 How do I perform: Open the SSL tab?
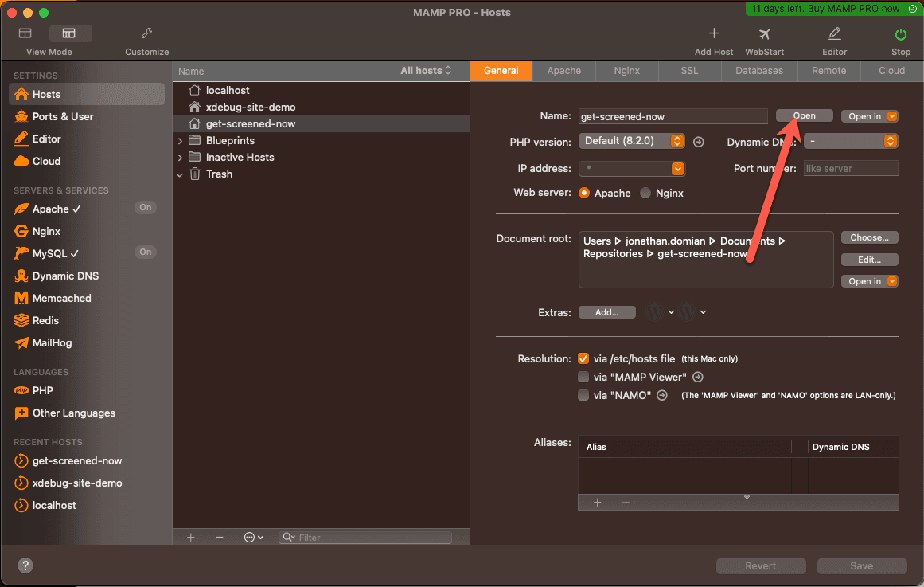click(x=688, y=70)
